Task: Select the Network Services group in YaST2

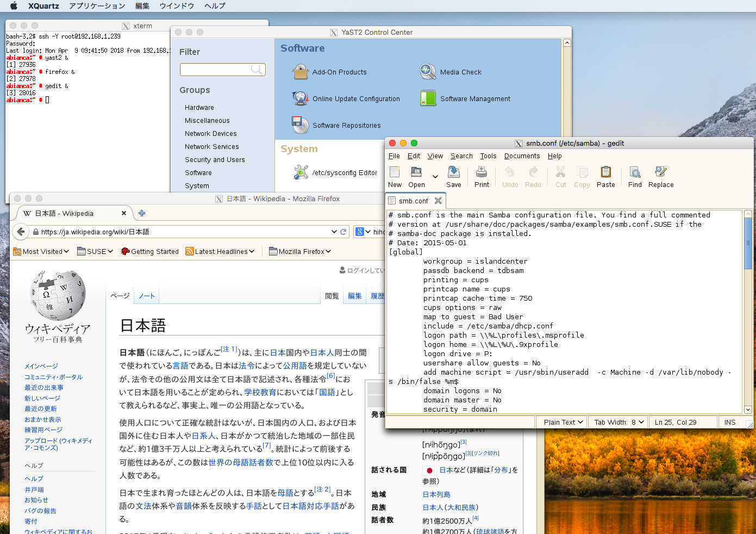Action: 211,147
